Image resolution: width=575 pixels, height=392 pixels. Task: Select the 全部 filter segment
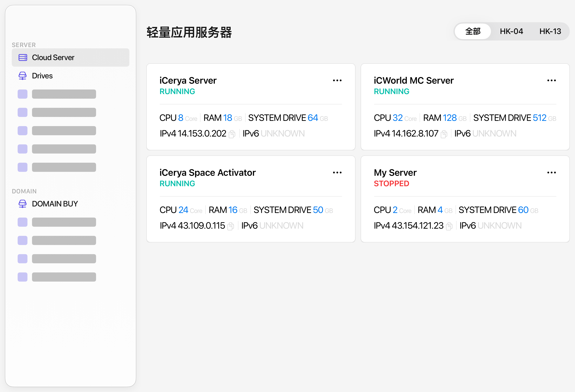pos(473,31)
